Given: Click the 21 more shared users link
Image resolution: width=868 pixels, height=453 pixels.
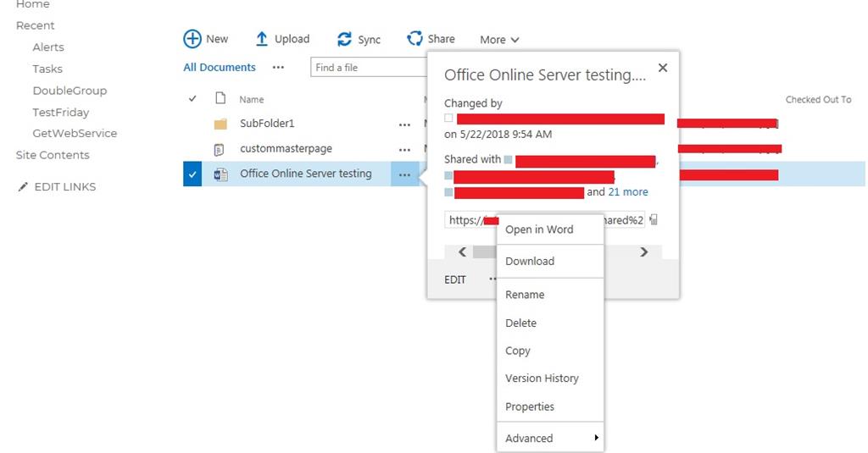Looking at the screenshot, I should coord(628,192).
